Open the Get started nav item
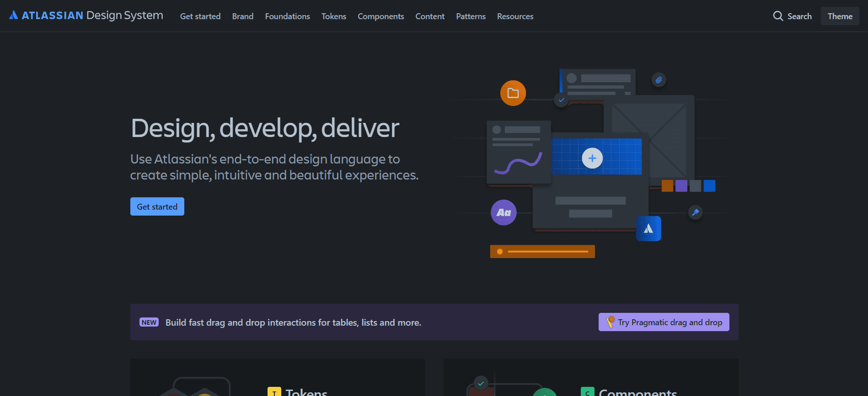 click(x=200, y=16)
